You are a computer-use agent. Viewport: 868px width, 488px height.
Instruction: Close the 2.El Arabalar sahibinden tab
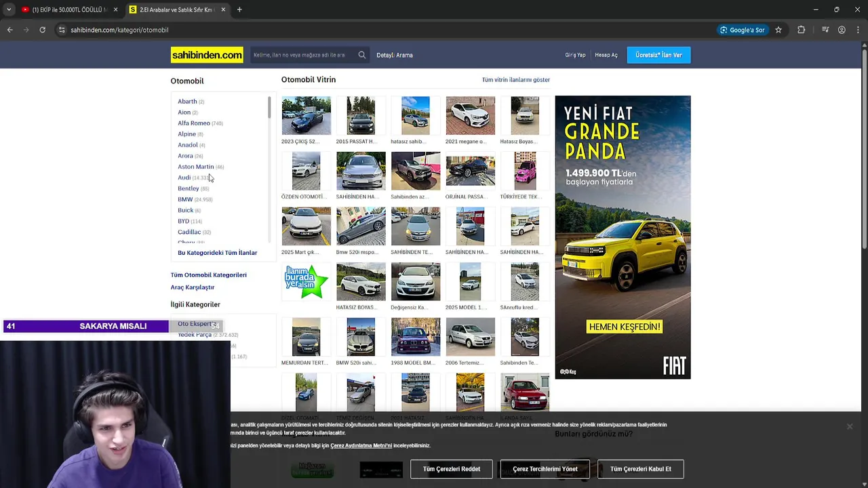pyautogui.click(x=223, y=9)
